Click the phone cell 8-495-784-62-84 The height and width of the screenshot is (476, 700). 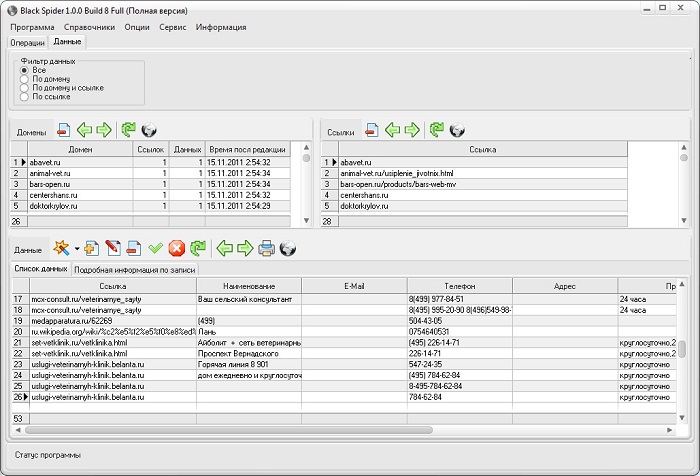[x=459, y=386]
